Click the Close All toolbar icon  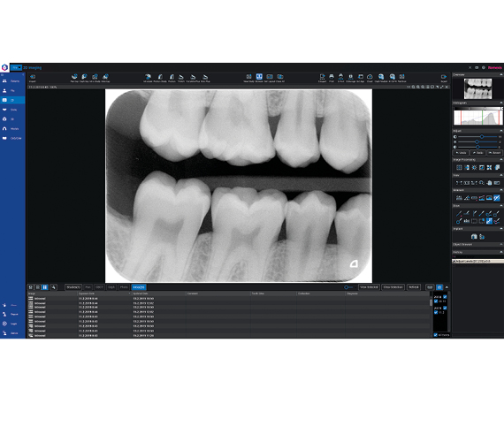[280, 77]
